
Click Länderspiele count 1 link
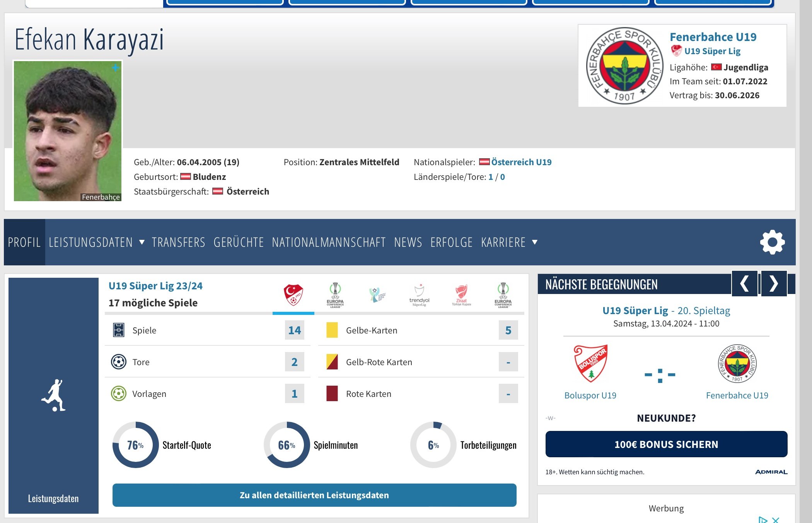pos(491,177)
